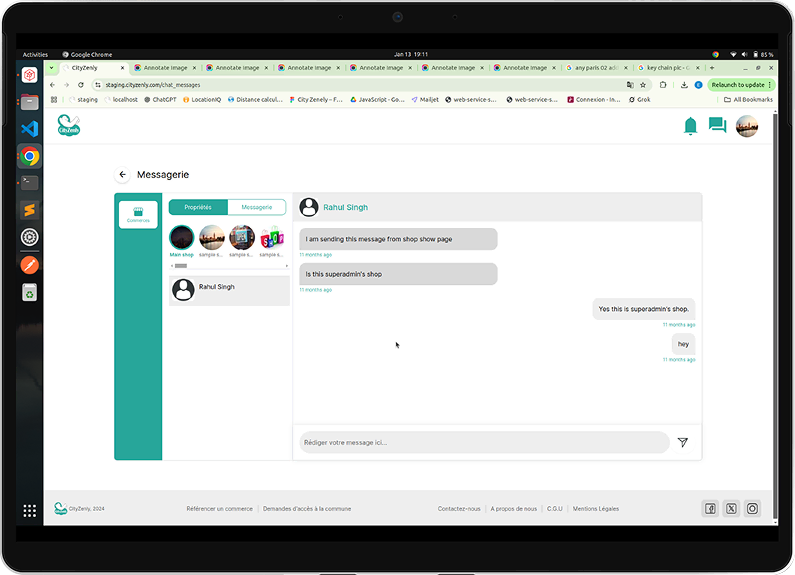This screenshot has height=575, width=795.
Task: Switch to the 'key chain pic' tab
Action: 668,67
